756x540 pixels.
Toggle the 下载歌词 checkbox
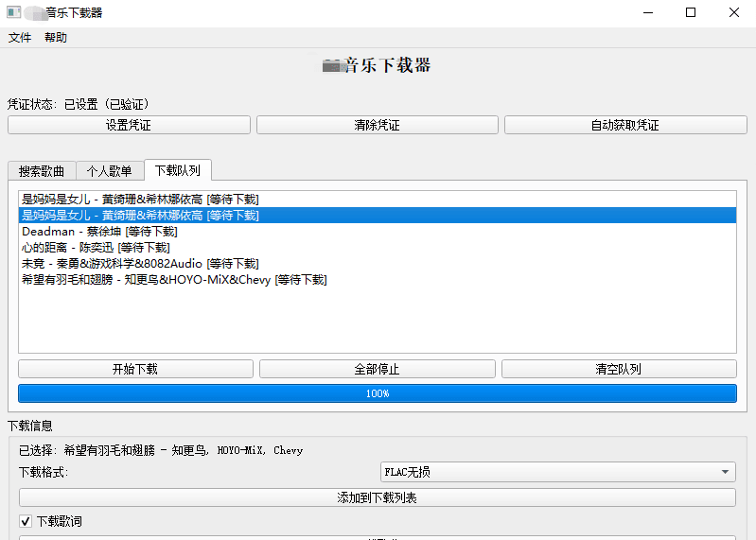[x=26, y=521]
